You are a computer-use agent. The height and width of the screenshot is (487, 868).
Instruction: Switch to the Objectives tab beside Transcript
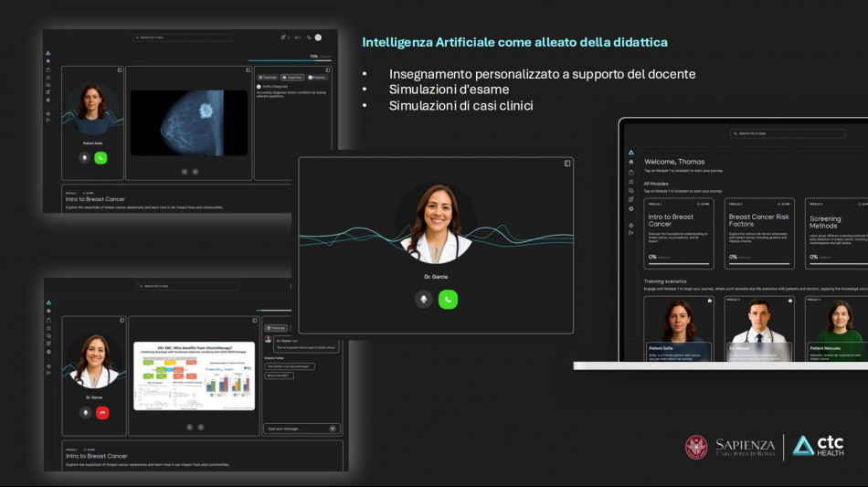point(292,78)
